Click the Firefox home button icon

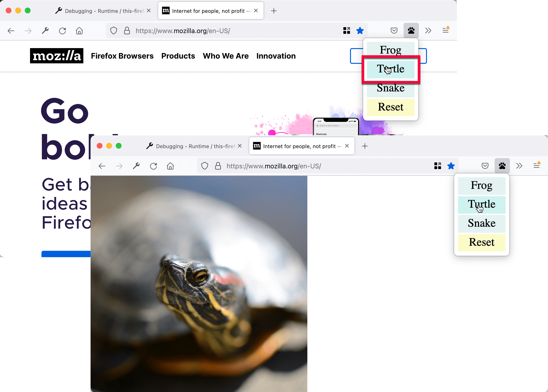click(x=80, y=30)
